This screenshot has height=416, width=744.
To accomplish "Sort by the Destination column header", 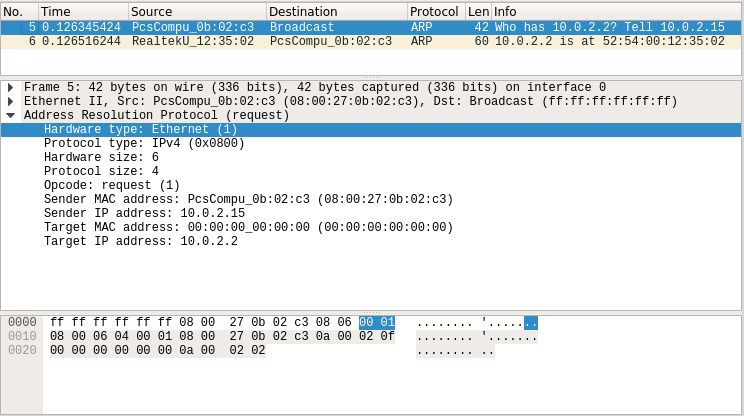I will [x=337, y=11].
